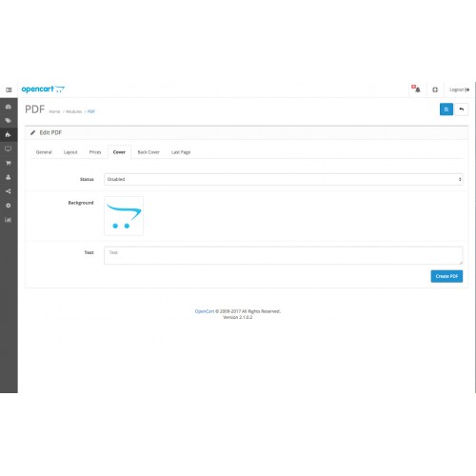
Task: Toggle the sidebar menu icon
Action: pos(9,89)
